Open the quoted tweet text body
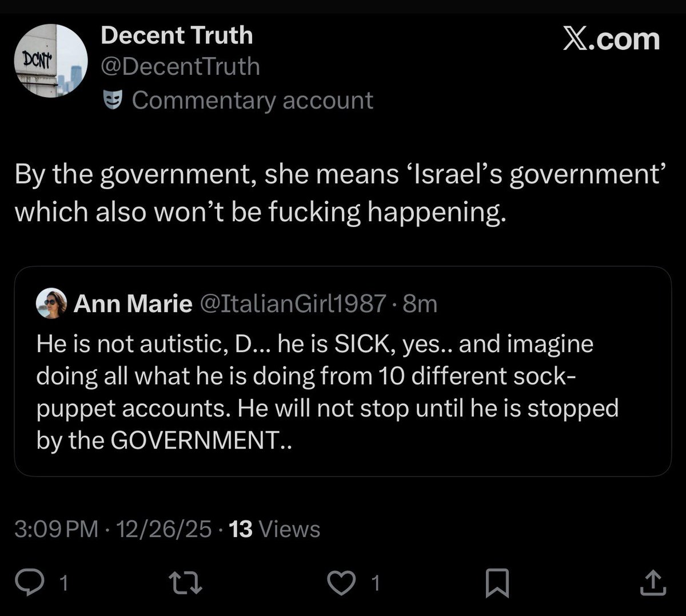 (326, 392)
